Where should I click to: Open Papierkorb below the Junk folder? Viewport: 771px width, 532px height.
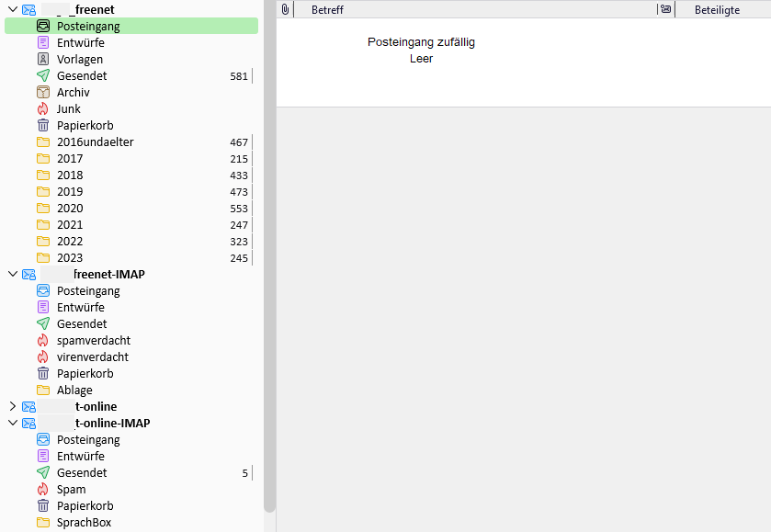(85, 126)
